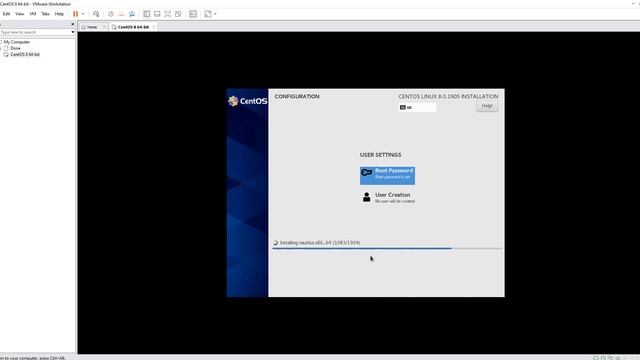The width and height of the screenshot is (640, 360).
Task: Toggle the Show Library sidebar view icon
Action: pyautogui.click(x=147, y=14)
